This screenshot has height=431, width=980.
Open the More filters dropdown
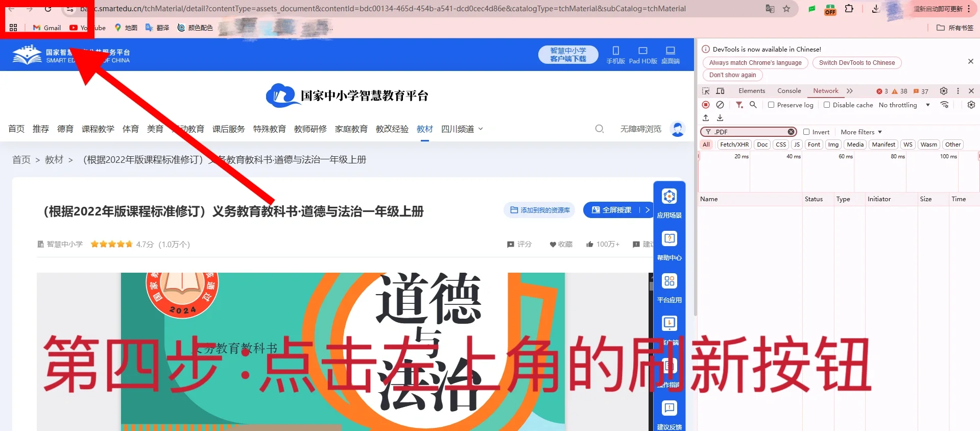(861, 132)
